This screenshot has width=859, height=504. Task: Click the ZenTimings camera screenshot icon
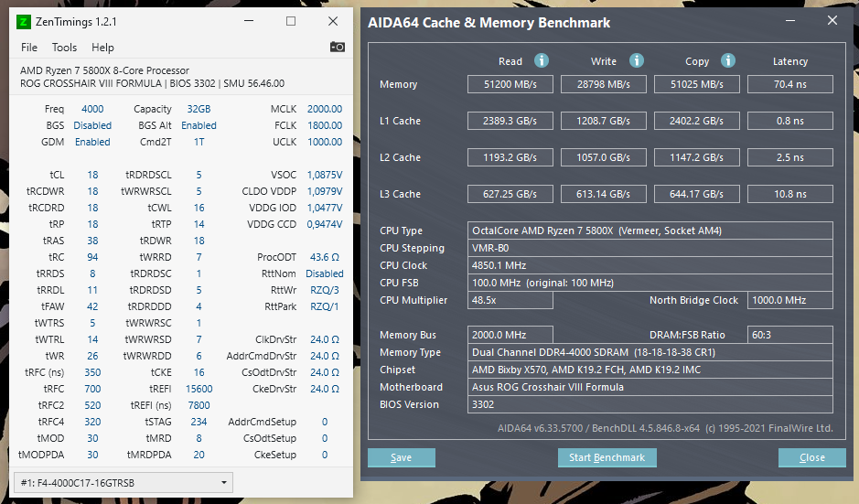click(x=337, y=48)
